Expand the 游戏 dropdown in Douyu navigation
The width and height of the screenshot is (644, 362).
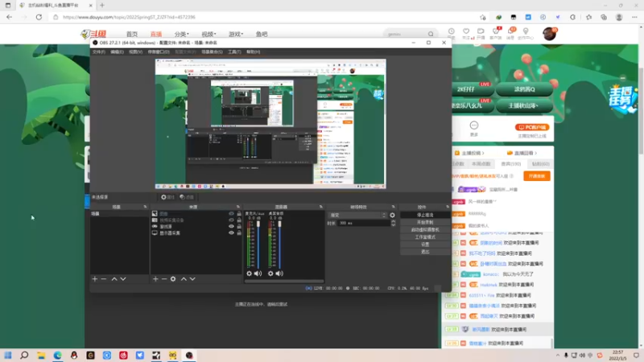236,34
